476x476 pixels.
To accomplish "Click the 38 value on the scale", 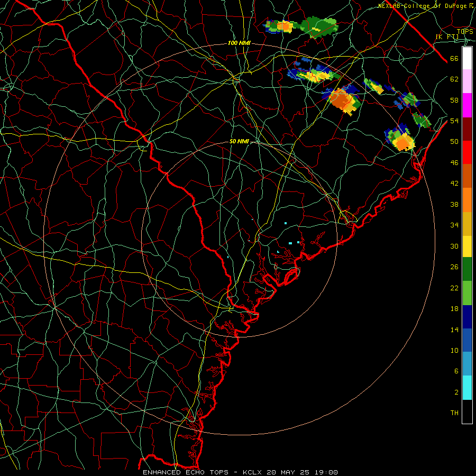I will [454, 204].
